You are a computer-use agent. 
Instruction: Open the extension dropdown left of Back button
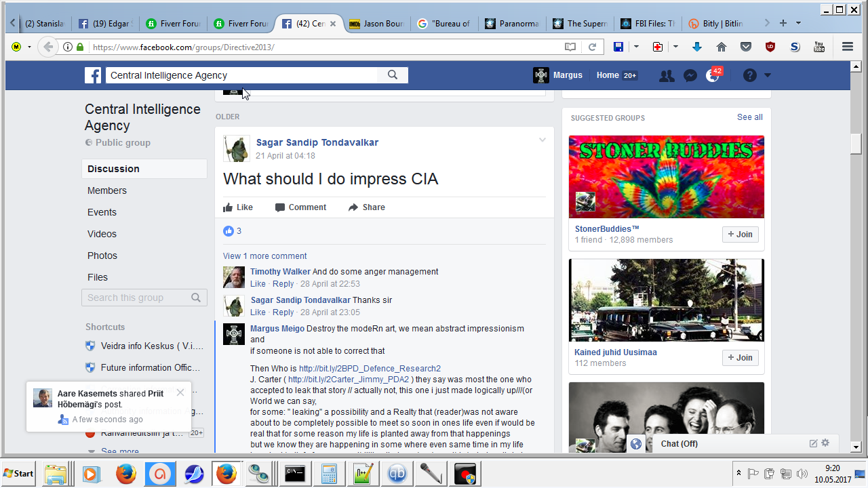[29, 47]
